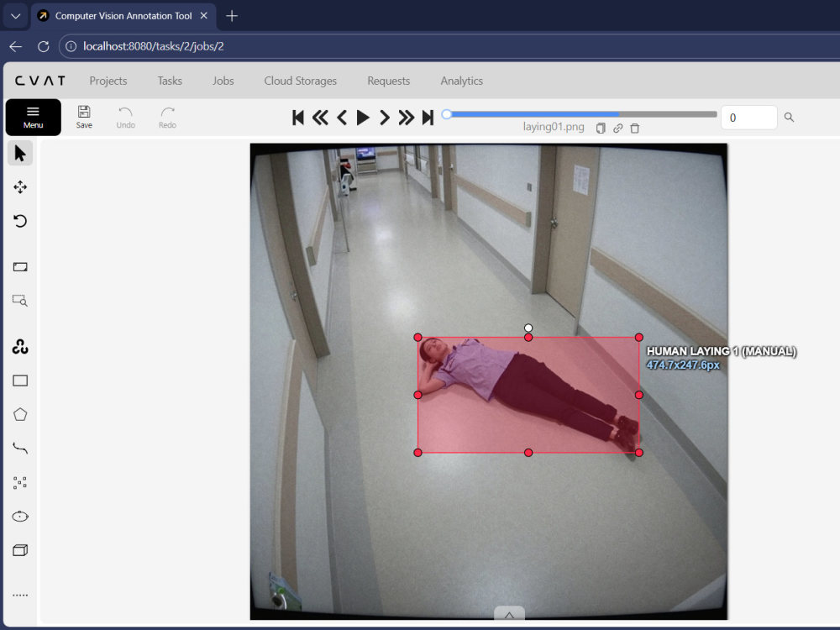840x630 pixels.
Task: Delete the current frame
Action: [x=635, y=128]
